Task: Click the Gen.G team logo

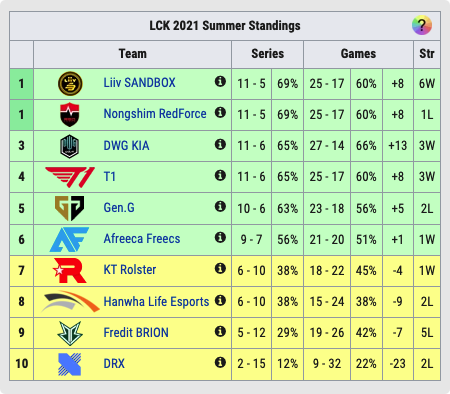Action: click(x=70, y=208)
